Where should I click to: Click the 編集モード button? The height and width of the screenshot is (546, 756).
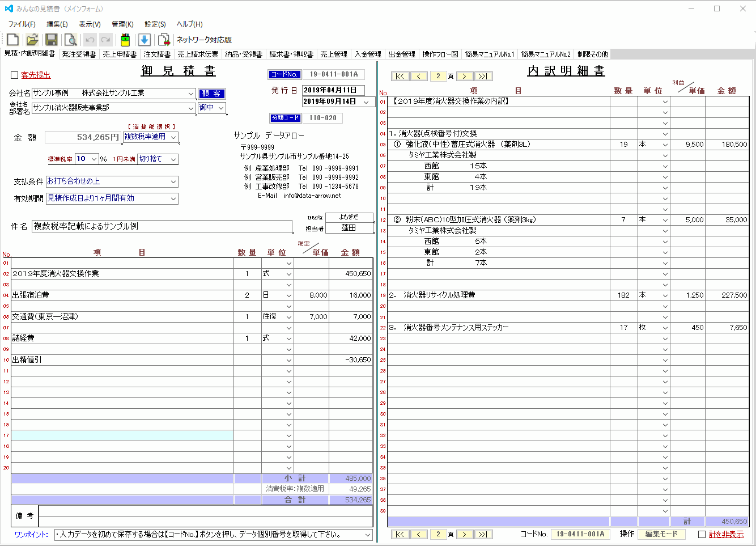661,534
